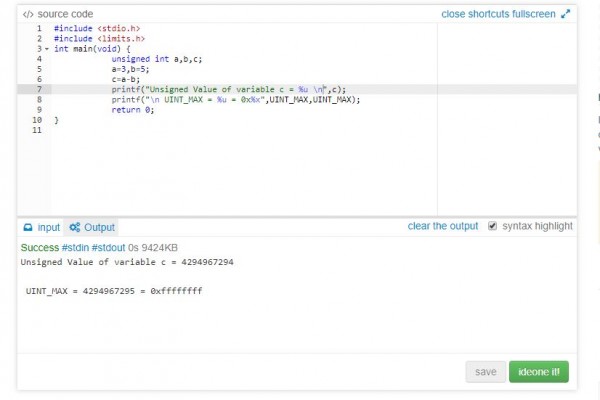Click the input tab inbox icon
600x400 pixels.
point(28,227)
